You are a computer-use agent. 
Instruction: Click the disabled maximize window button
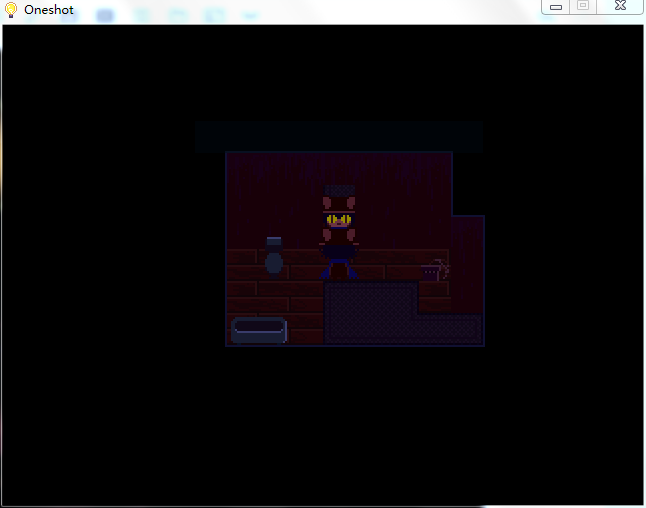583,6
